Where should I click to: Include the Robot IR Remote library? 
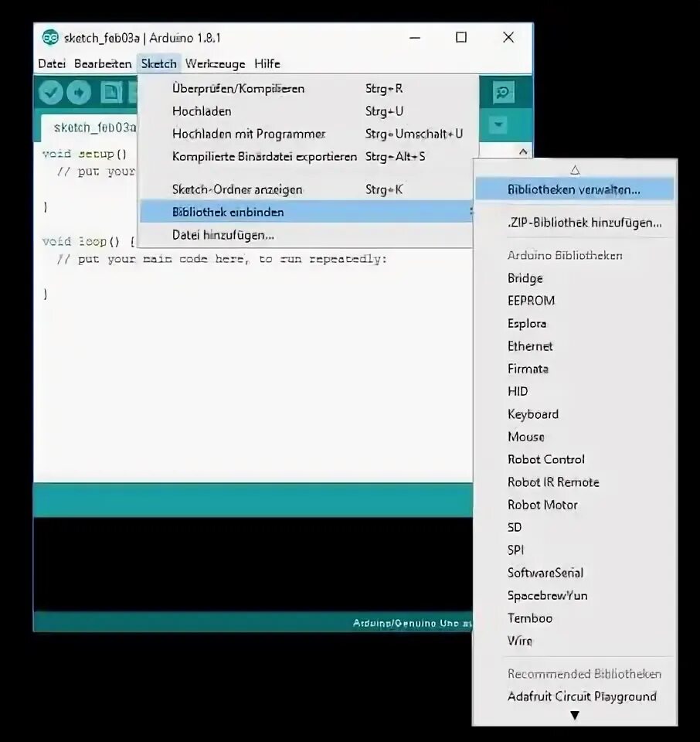574,482
